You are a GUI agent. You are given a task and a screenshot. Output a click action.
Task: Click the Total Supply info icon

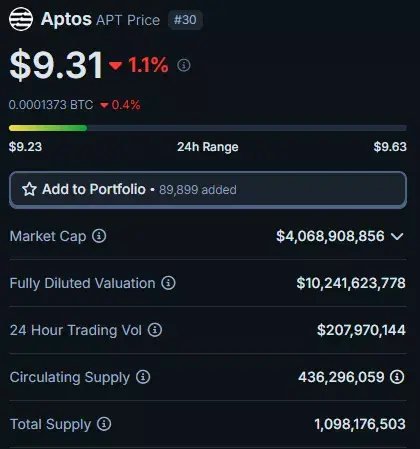[x=104, y=424]
